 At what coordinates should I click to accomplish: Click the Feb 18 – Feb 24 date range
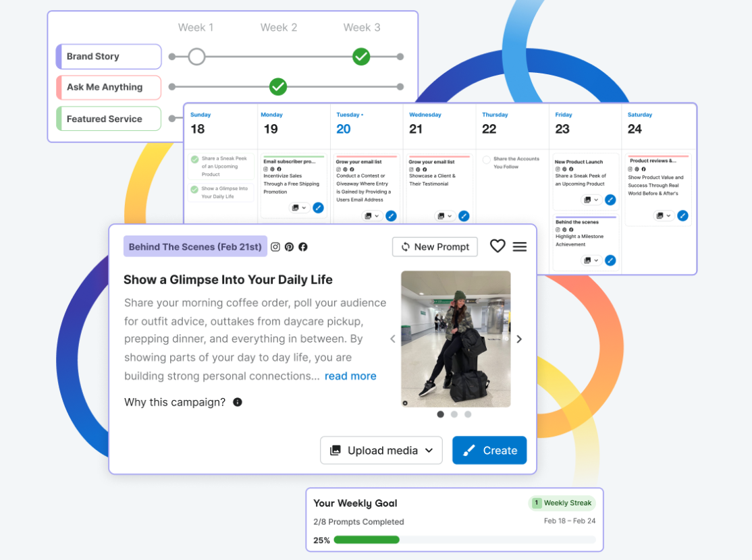[570, 521]
